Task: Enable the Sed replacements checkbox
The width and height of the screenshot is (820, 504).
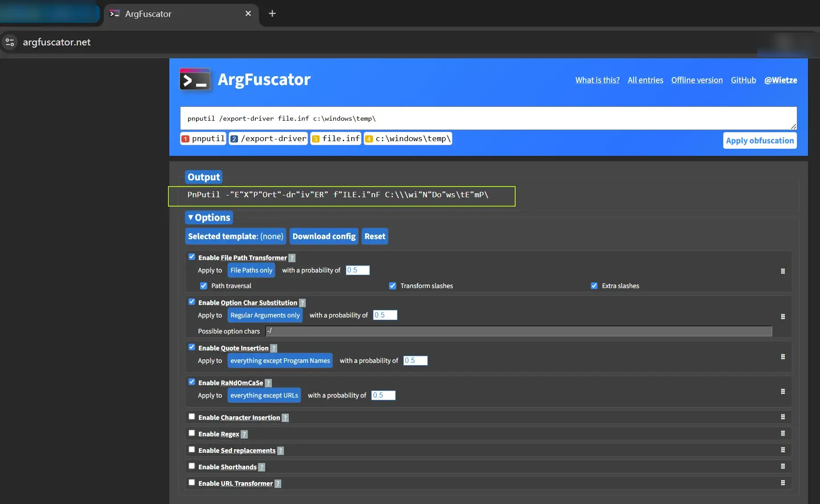Action: pyautogui.click(x=192, y=450)
